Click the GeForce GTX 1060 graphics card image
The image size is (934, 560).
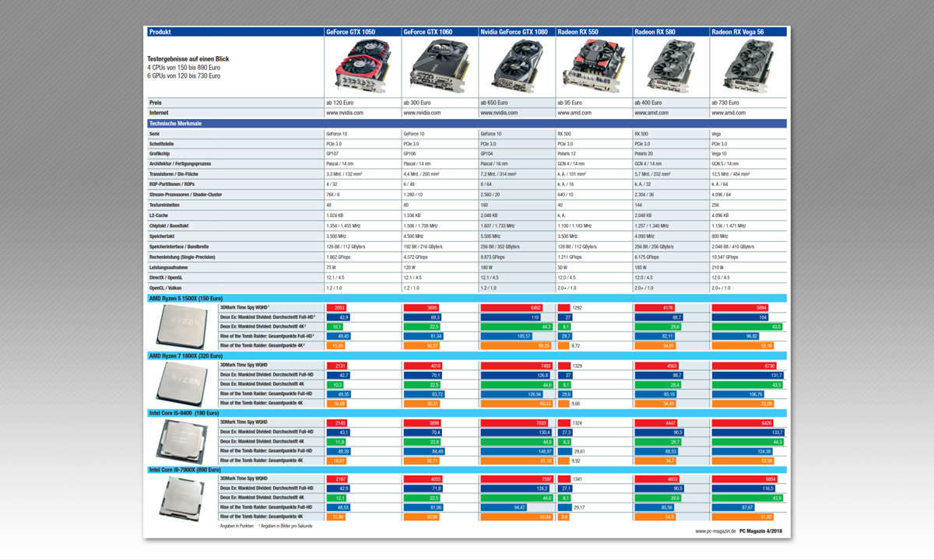[x=439, y=67]
